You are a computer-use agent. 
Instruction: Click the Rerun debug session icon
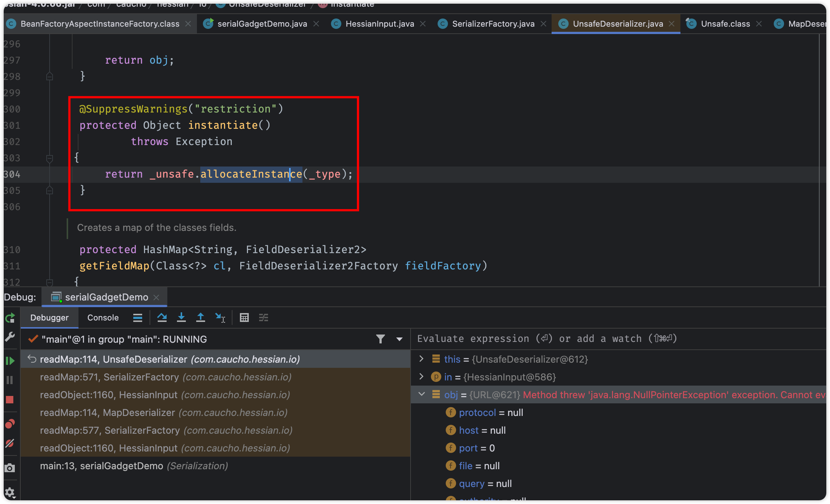pyautogui.click(x=10, y=318)
